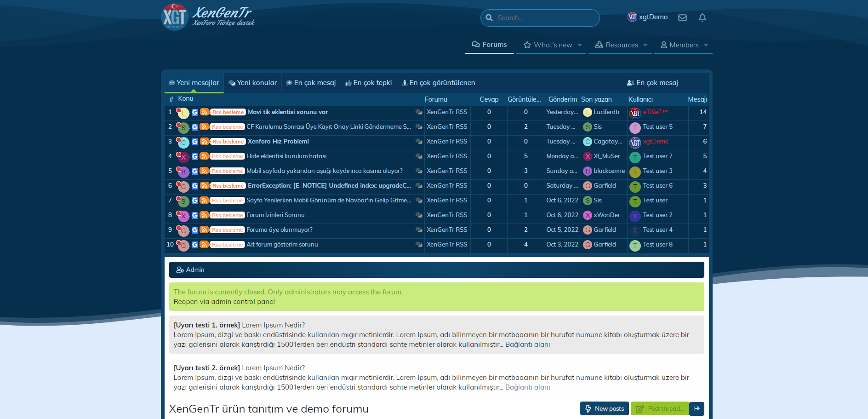Image resolution: width=868 pixels, height=419 pixels.
Task: Follow Bağlantı alanı link in second notice
Action: pyautogui.click(x=528, y=387)
